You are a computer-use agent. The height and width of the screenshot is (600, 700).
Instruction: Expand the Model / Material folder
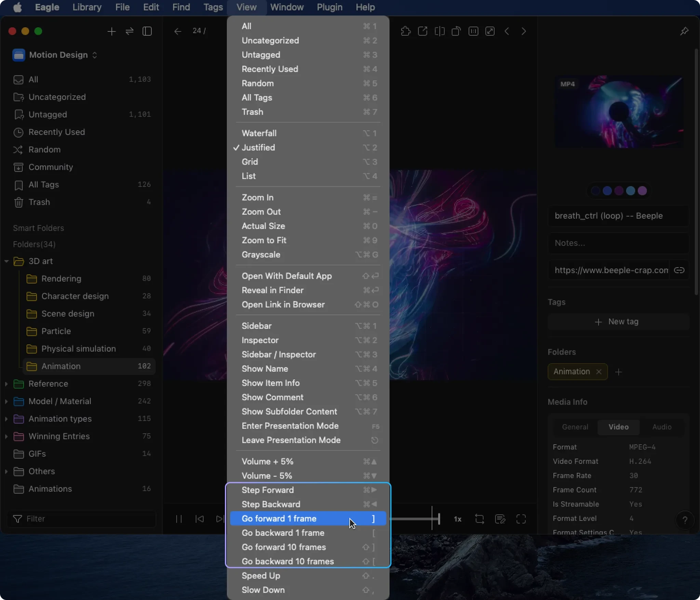click(x=6, y=401)
